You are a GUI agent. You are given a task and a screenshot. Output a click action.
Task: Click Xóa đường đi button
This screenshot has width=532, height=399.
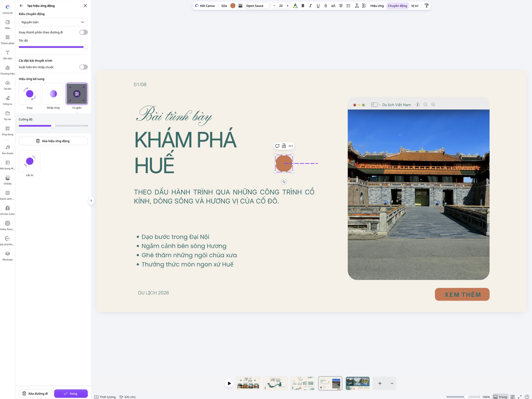coord(35,394)
